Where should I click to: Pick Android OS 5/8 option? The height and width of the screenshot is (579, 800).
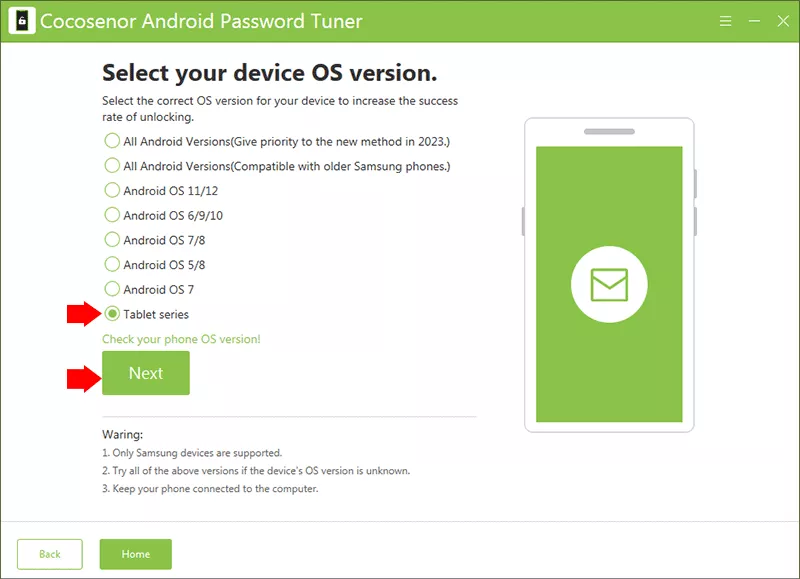point(112,264)
